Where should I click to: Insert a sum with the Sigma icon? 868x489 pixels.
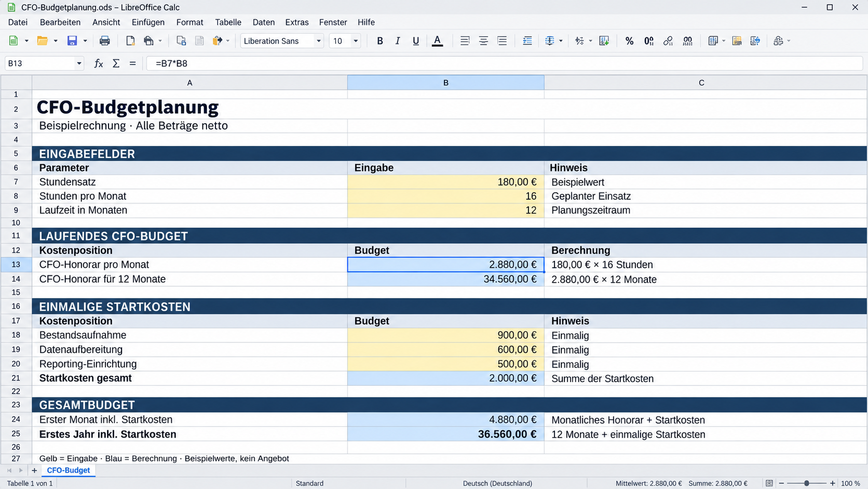[x=116, y=63]
